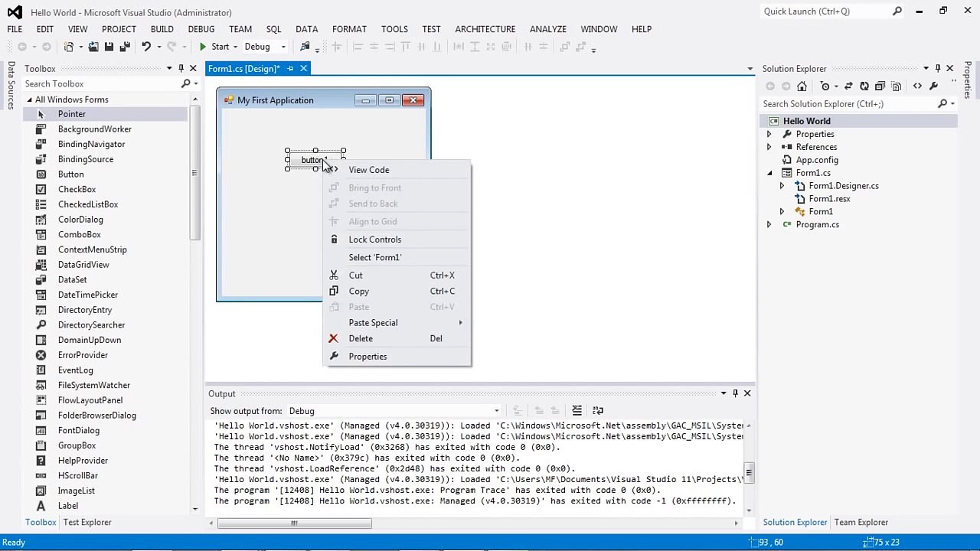Choose Cut from context menu
Image resolution: width=980 pixels, height=551 pixels.
click(397, 275)
